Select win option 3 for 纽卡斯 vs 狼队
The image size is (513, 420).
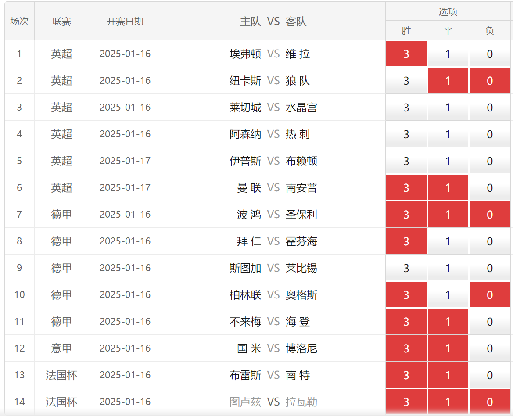coord(406,80)
